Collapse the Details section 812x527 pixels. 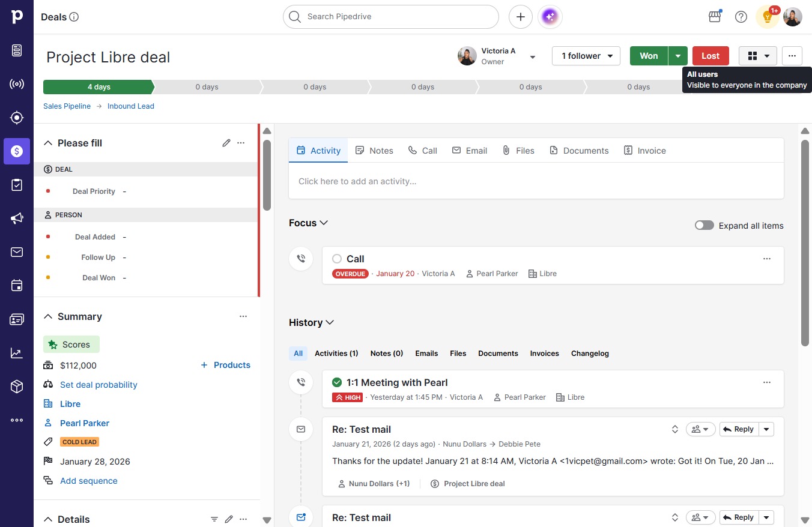tap(48, 519)
